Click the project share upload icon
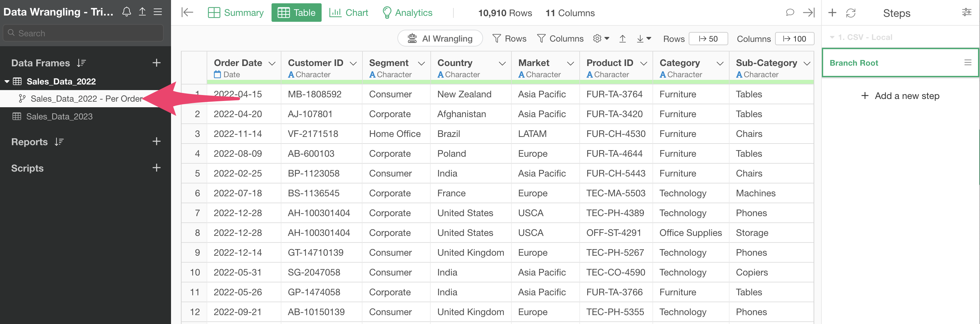This screenshot has height=324, width=980. click(142, 12)
